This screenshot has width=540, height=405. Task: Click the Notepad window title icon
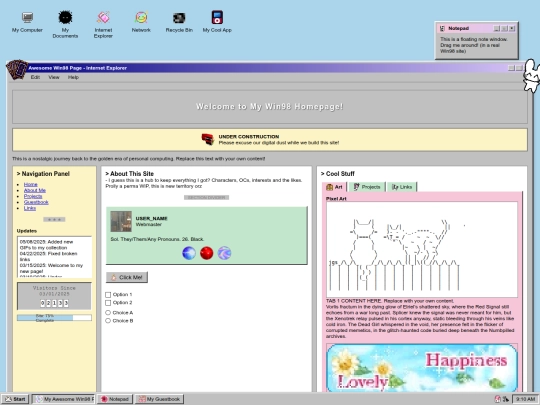(442, 28)
